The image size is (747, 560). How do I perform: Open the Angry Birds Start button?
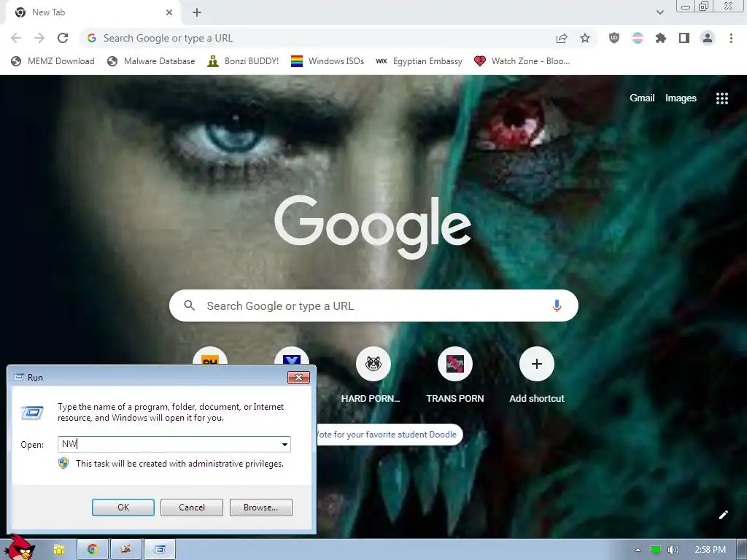(x=19, y=548)
